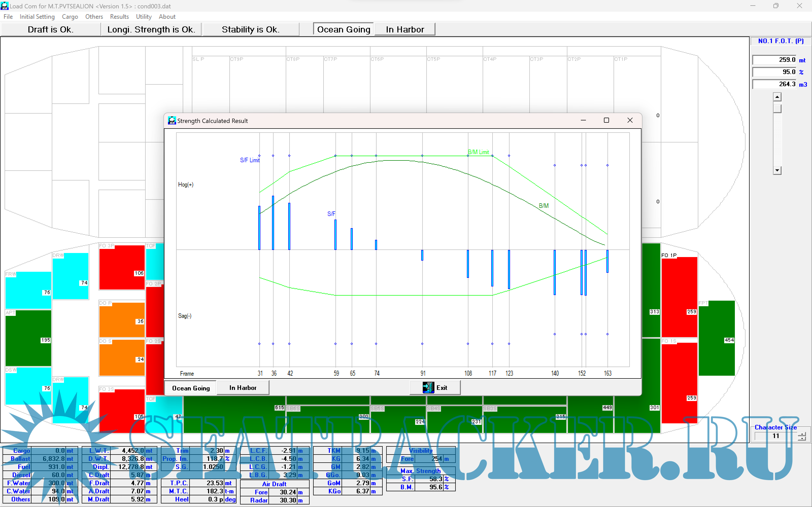Toggle the In Harbor mode in main toolbar

click(405, 29)
